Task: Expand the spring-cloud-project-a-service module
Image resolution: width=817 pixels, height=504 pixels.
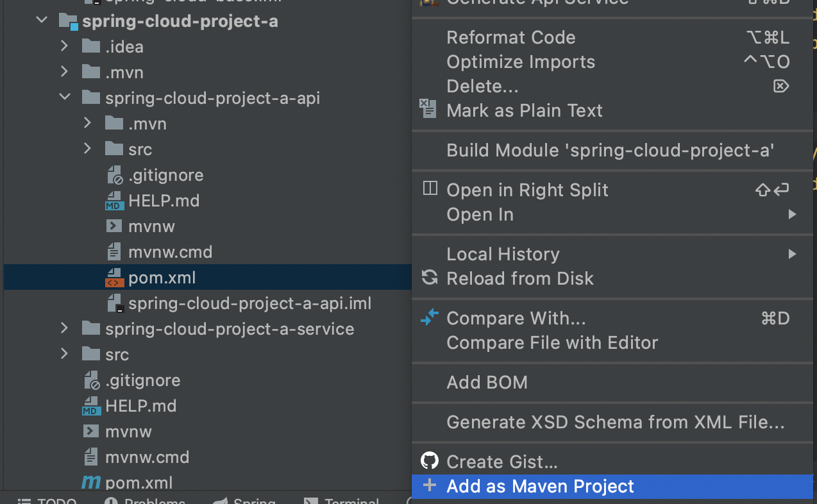Action: [64, 328]
